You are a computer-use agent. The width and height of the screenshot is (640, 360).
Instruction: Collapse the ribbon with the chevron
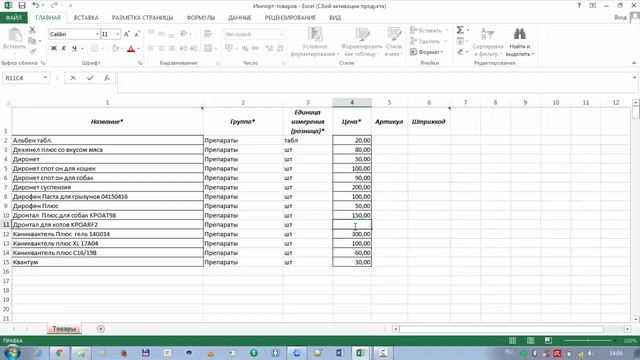[634, 63]
